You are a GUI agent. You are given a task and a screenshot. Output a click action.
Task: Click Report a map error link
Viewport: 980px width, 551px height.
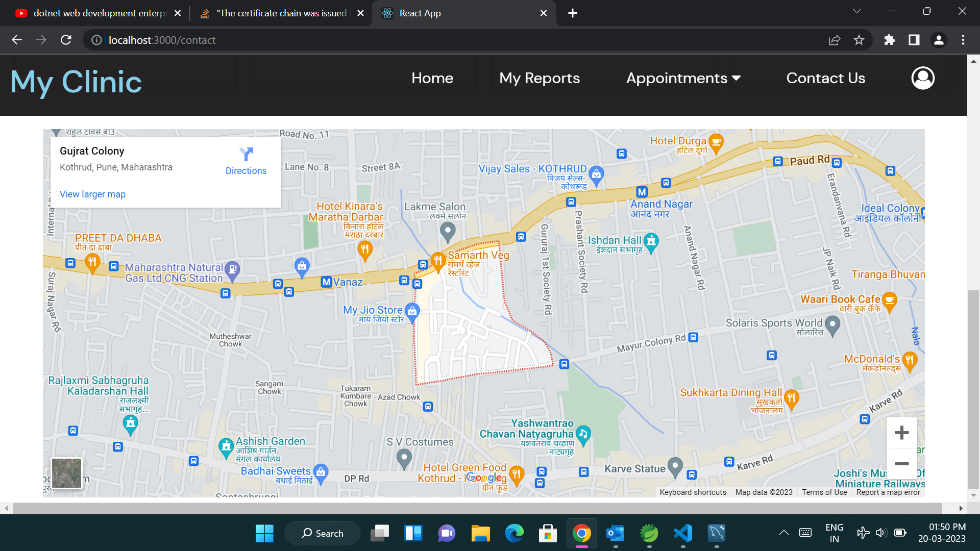[888, 492]
